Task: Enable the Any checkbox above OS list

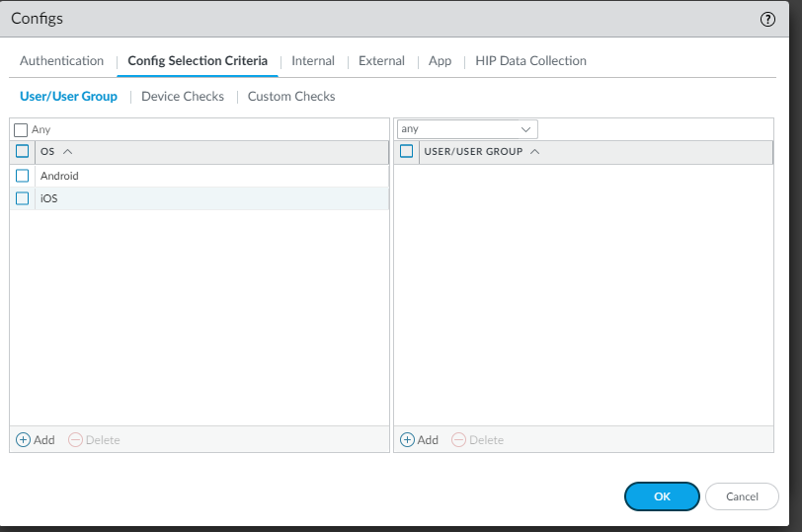Action: click(21, 130)
